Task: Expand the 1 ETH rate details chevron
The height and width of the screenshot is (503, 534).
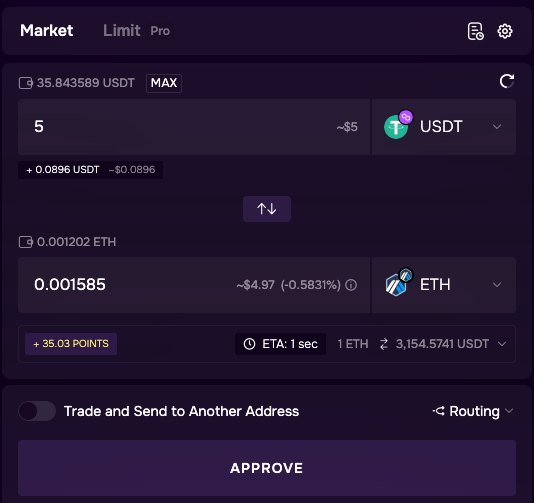Action: (x=502, y=344)
